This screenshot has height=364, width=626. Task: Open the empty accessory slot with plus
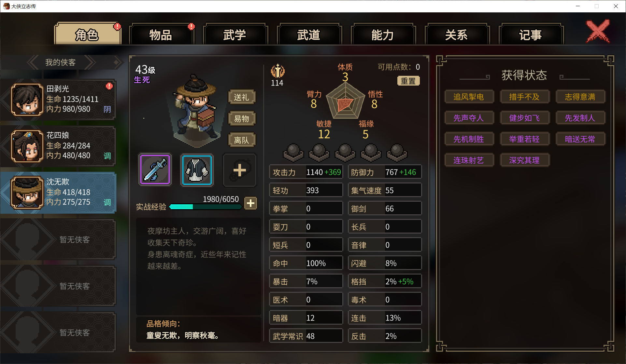239,170
